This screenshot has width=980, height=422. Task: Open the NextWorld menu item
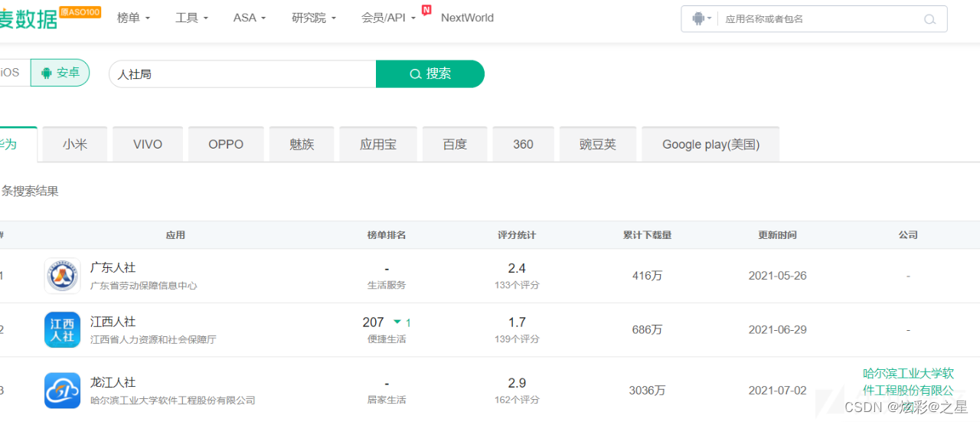(x=467, y=18)
